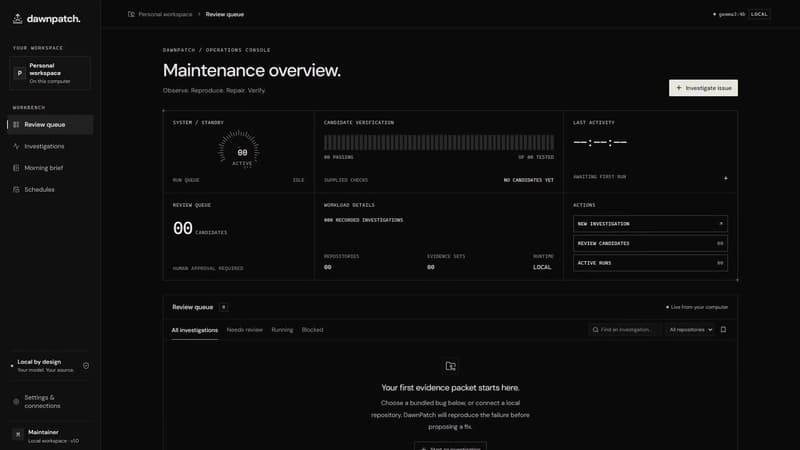
Task: Open Morning brief in the sidebar
Action: click(50, 168)
